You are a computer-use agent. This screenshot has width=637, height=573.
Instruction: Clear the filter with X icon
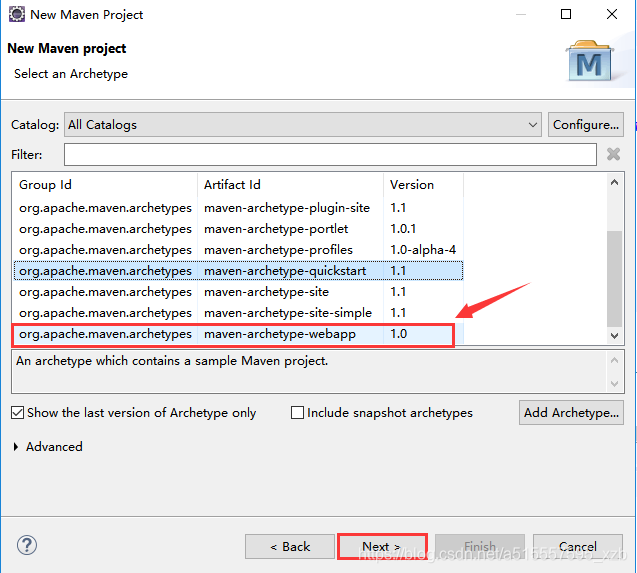click(613, 154)
